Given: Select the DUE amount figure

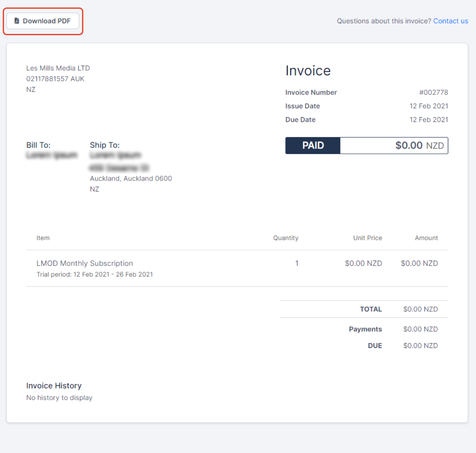Looking at the screenshot, I should (420, 345).
